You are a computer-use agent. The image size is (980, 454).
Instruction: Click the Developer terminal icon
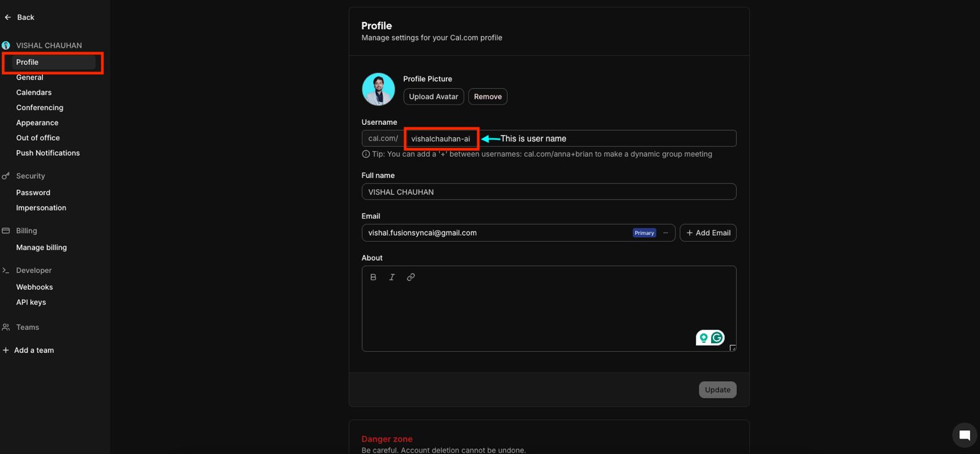[6, 270]
